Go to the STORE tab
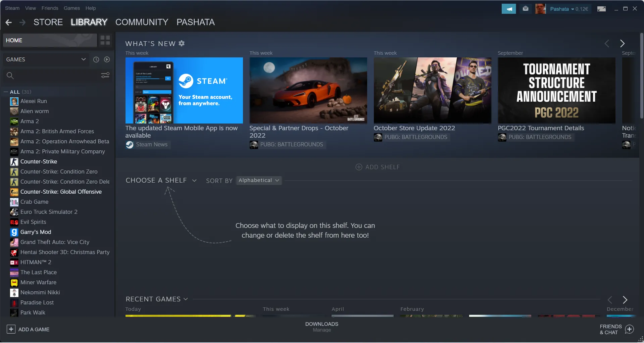Screen dimensions: 644x343 48,22
